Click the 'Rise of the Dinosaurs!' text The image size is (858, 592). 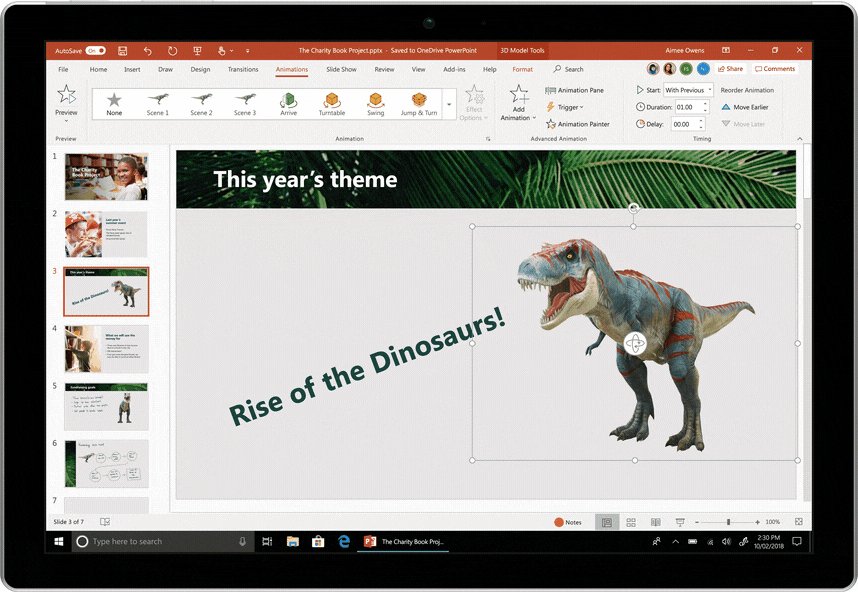[x=366, y=365]
